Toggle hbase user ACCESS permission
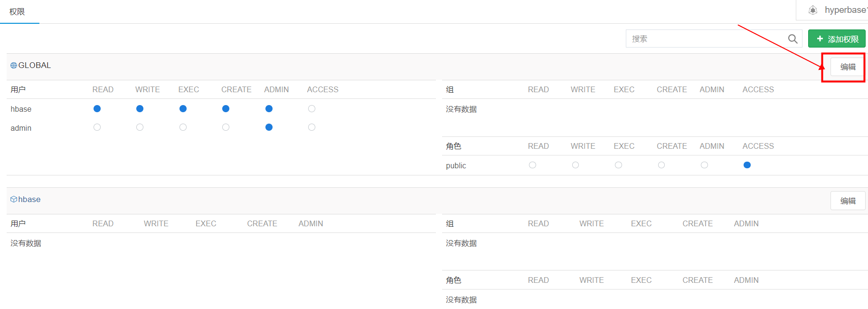The width and height of the screenshot is (868, 309). click(311, 109)
